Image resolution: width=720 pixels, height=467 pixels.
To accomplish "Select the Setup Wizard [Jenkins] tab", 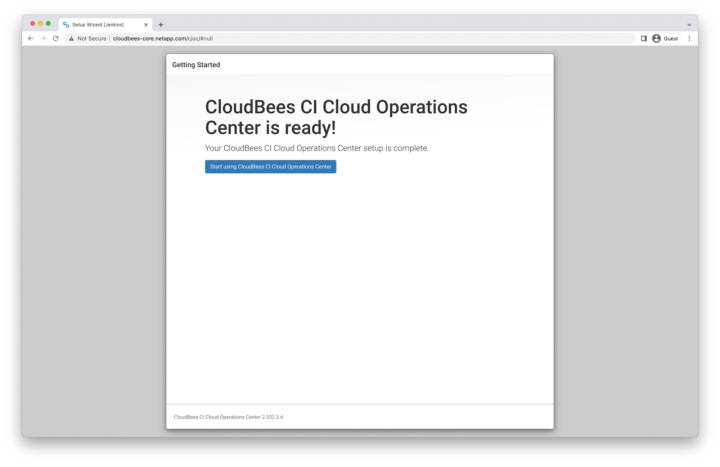I will tap(100, 24).
